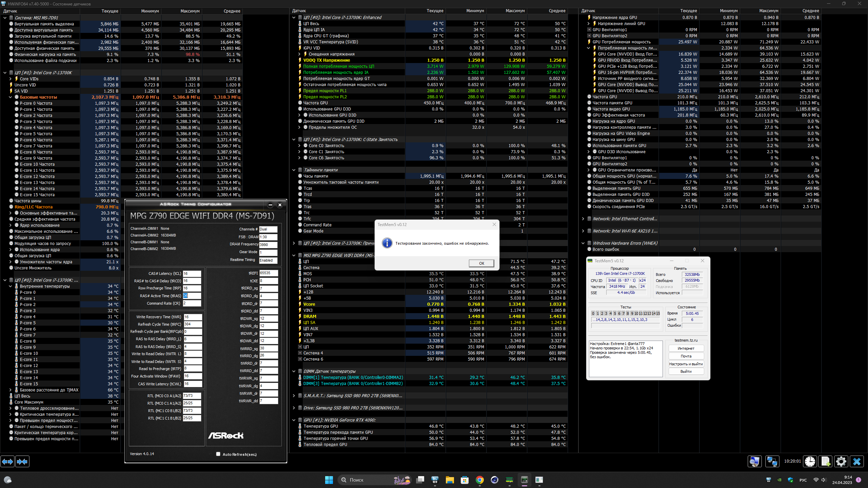Expand Windows Hardware Errors (WHEA) group

(x=583, y=243)
